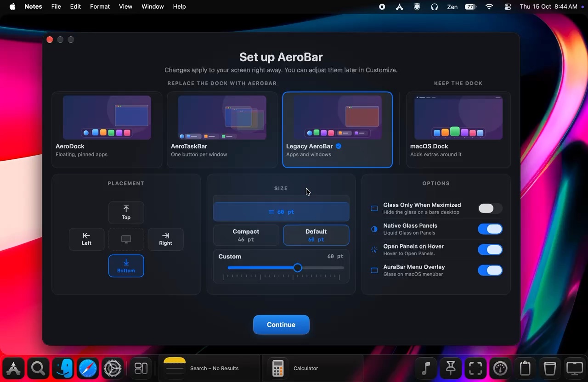Viewport: 588px width, 382px height.
Task: Turn off AuraBar Menu Overlay switch
Action: click(490, 270)
